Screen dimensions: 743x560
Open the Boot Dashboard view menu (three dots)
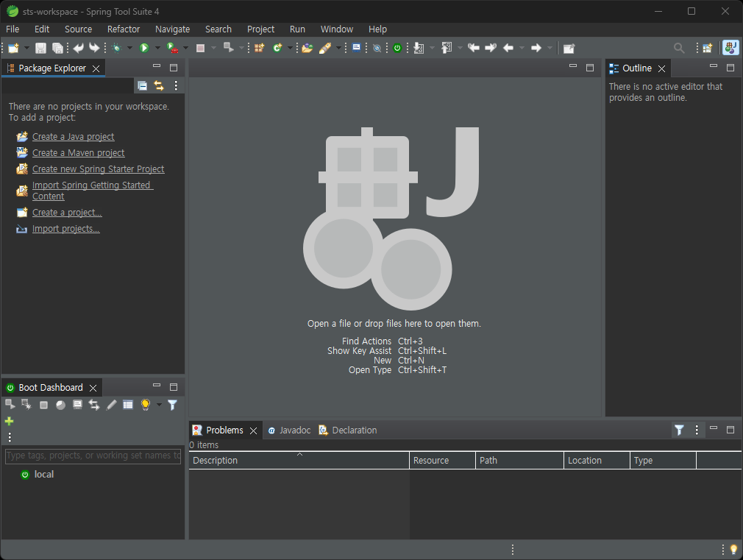[x=10, y=436]
